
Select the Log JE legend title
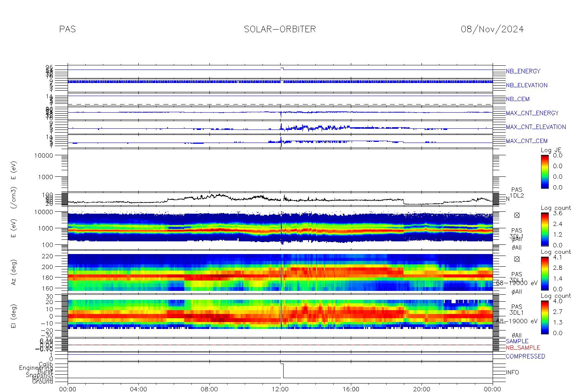[x=551, y=150]
